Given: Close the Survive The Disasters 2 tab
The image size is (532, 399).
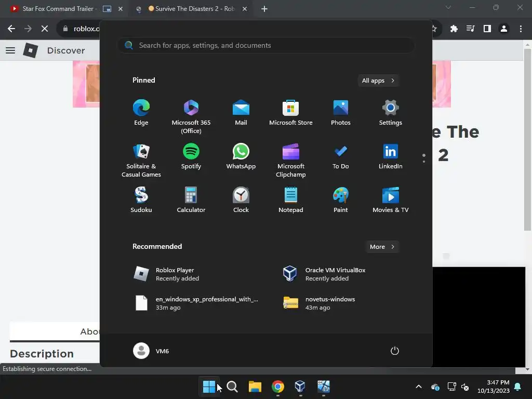Looking at the screenshot, I should [x=245, y=9].
